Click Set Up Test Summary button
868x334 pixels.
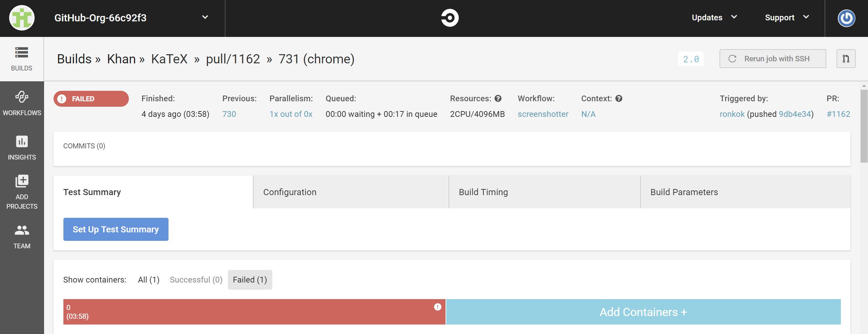(116, 229)
